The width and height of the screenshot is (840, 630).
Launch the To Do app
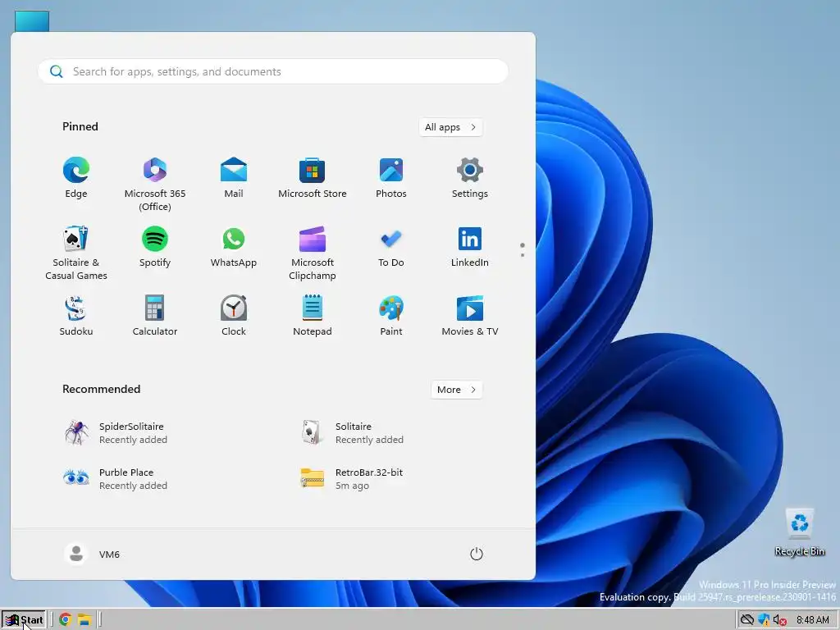391,246
